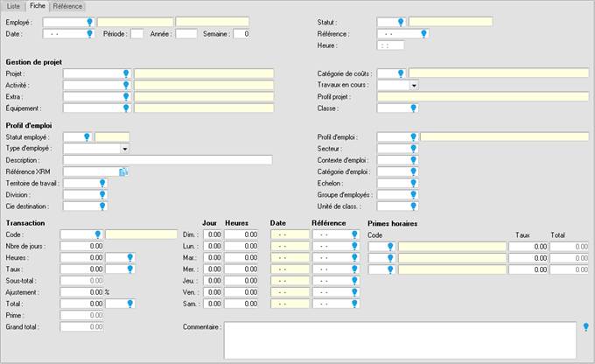Select the Fiche tab
This screenshot has width=595, height=364.
pos(37,6)
